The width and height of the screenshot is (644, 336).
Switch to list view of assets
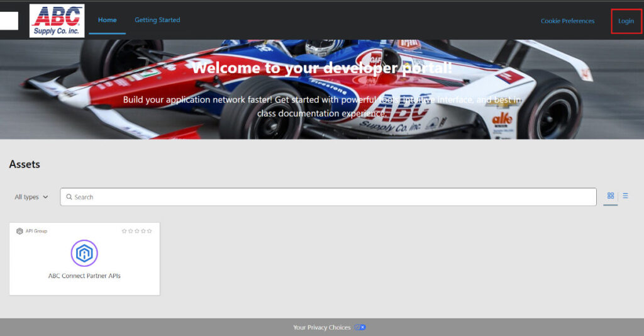pyautogui.click(x=625, y=196)
